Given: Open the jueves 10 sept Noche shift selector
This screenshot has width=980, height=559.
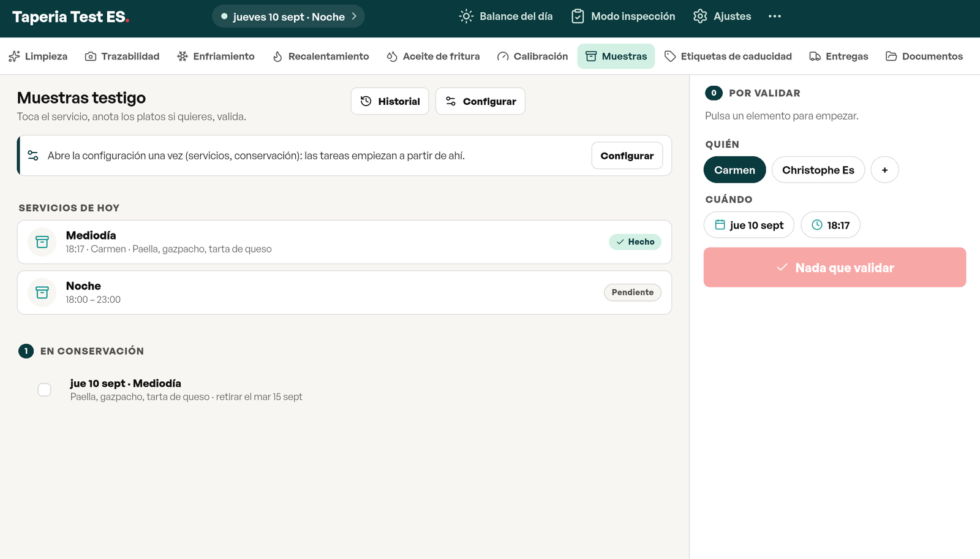Looking at the screenshot, I should tap(288, 17).
